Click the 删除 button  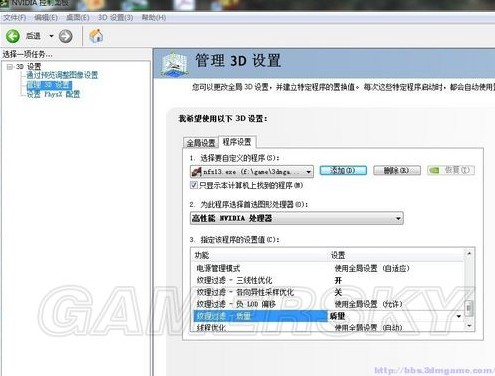[x=396, y=170]
